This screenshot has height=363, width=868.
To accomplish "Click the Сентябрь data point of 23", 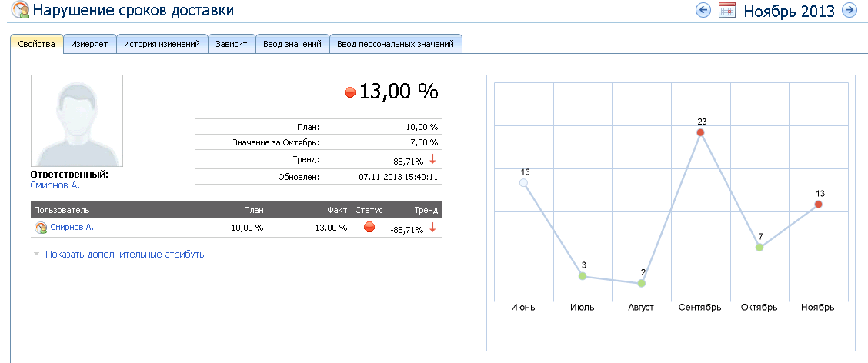I will (x=700, y=133).
